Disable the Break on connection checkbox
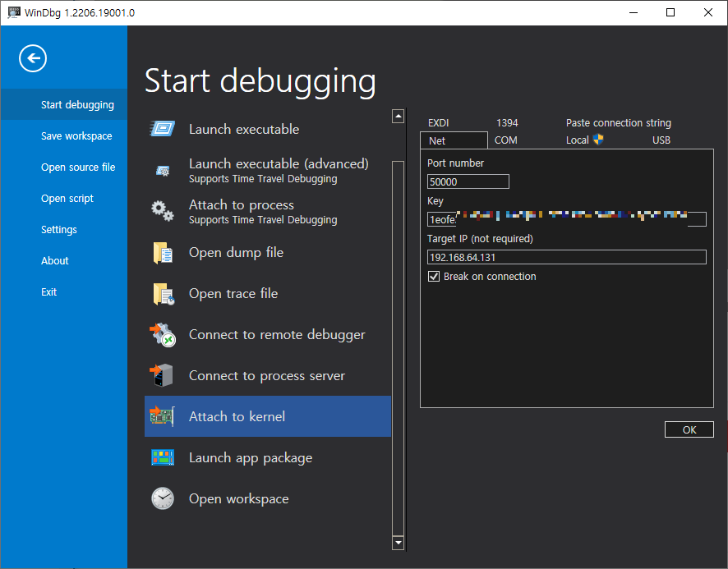Screen dimensions: 728x569 (x=433, y=276)
